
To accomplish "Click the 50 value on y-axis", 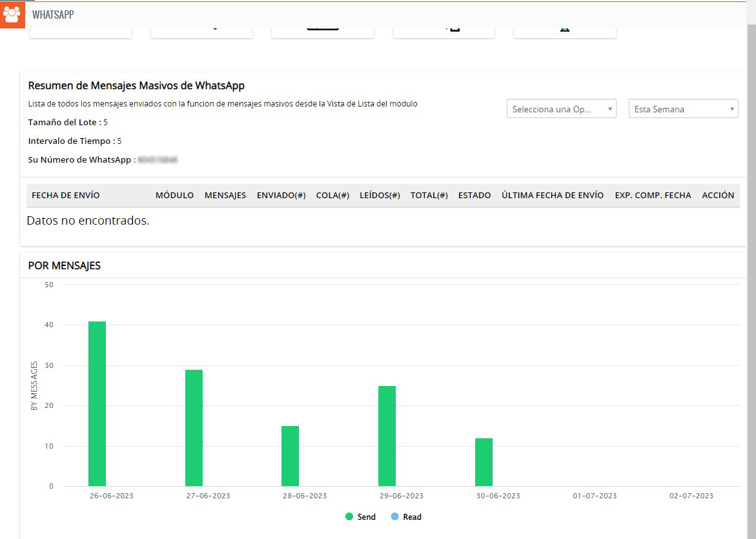I will point(49,285).
